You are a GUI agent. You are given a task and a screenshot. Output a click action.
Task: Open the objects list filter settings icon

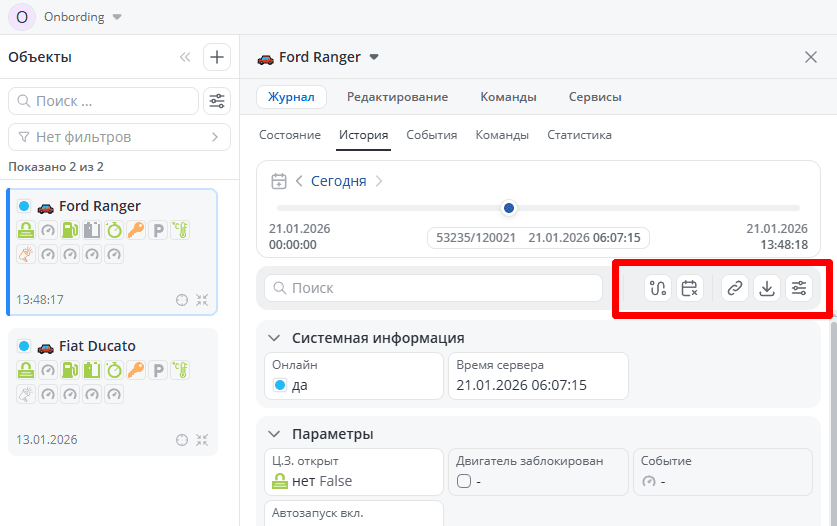coord(216,101)
